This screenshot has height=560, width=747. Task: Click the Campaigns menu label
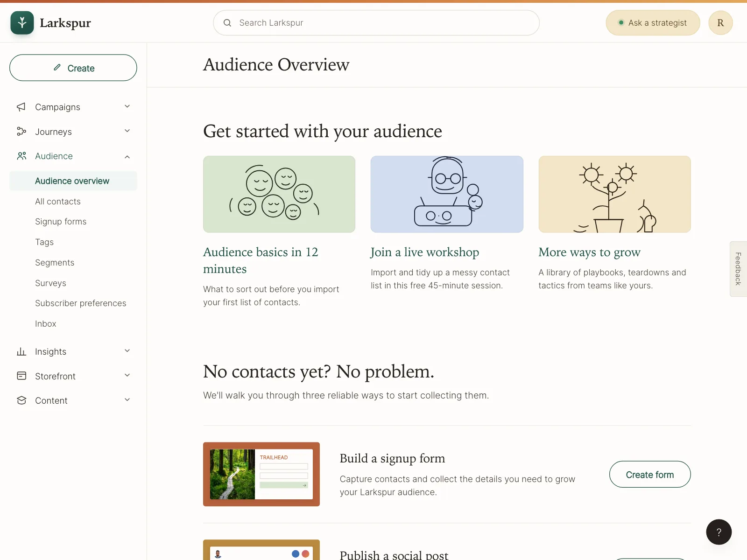point(57,107)
